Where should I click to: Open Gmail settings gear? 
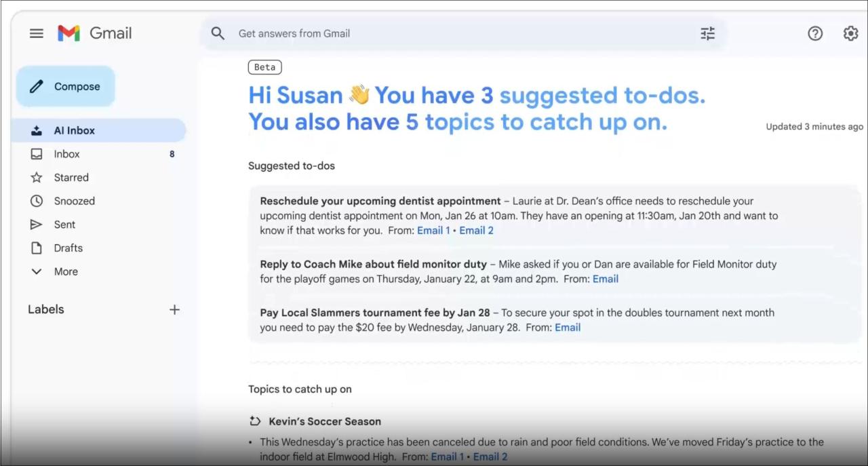pyautogui.click(x=850, y=33)
